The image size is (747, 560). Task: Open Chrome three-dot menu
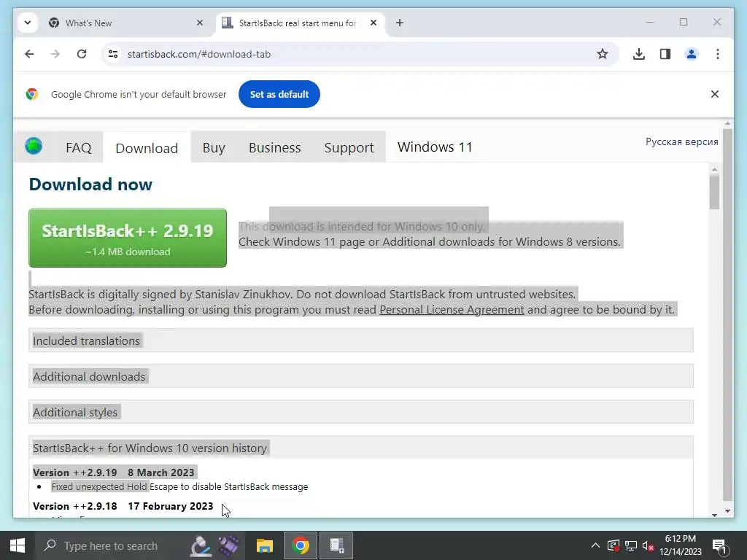718,54
